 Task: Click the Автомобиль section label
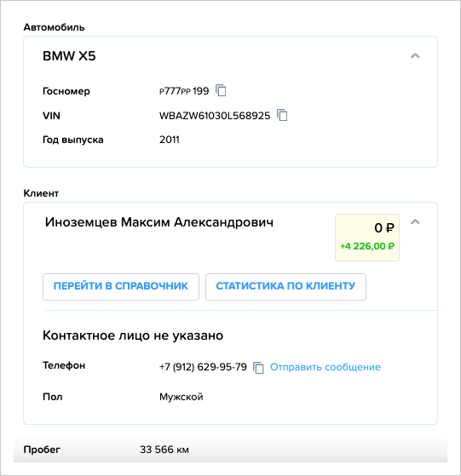click(54, 27)
